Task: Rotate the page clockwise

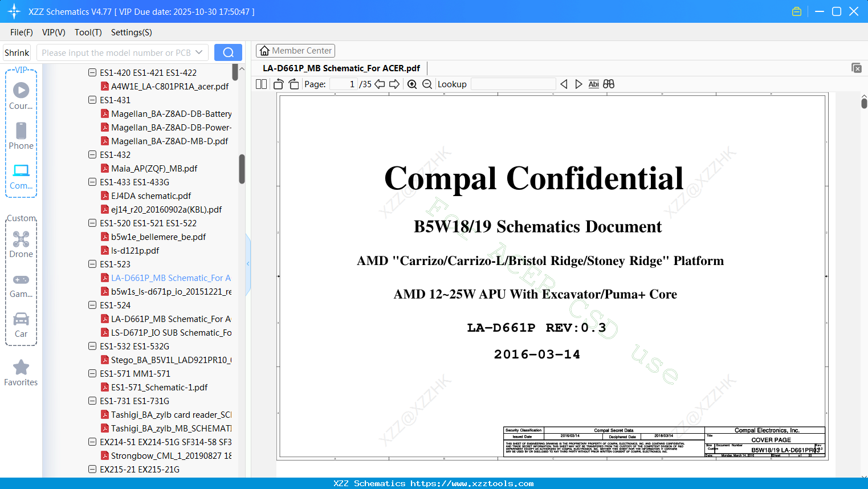Action: tap(294, 84)
